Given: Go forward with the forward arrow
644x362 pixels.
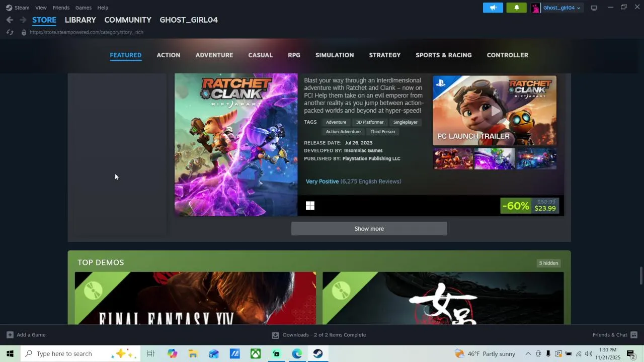Looking at the screenshot, I should tap(23, 20).
